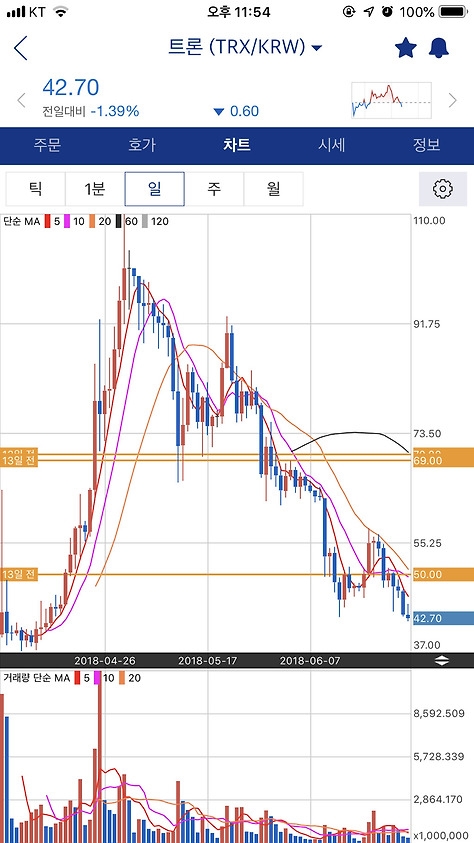Screen dimensions: 474x843
Task: Tap black MA 60 legend swatch
Action: (118, 221)
